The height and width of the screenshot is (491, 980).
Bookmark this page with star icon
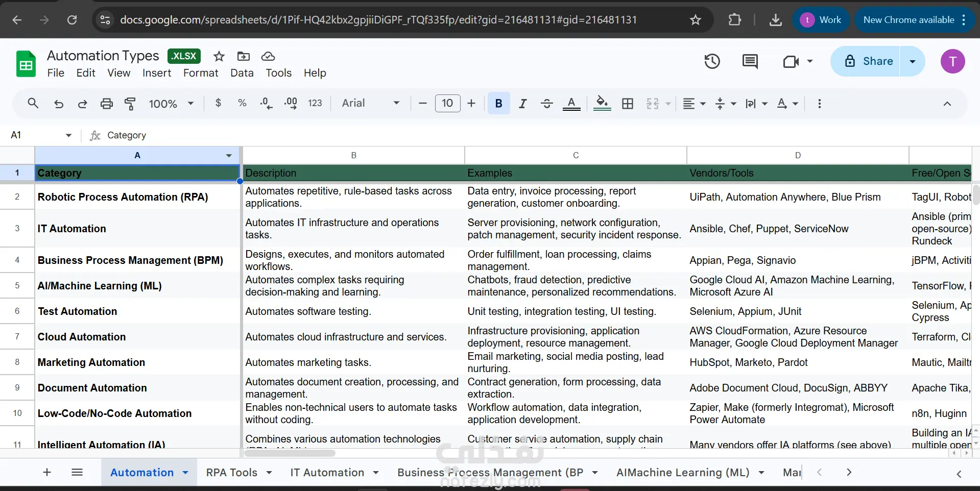(695, 20)
